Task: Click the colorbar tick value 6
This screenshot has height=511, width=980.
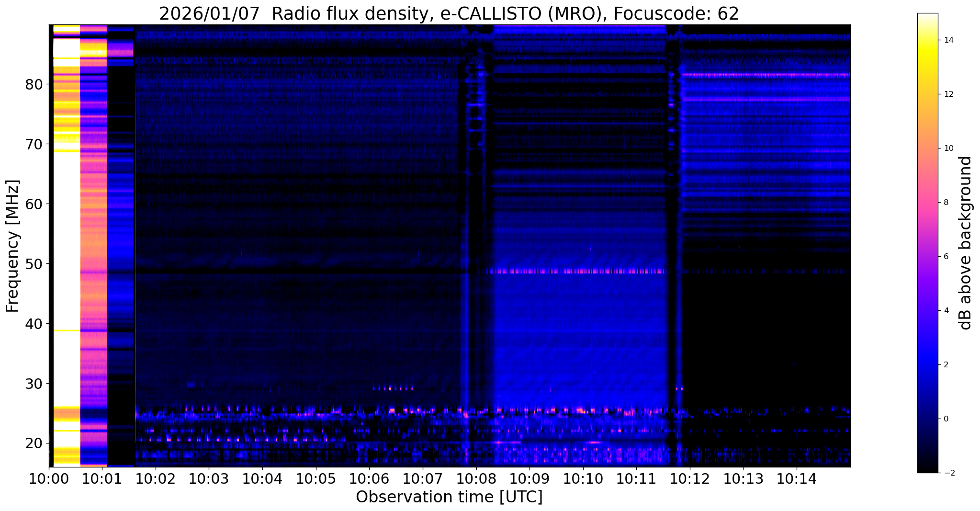Action: pos(946,257)
